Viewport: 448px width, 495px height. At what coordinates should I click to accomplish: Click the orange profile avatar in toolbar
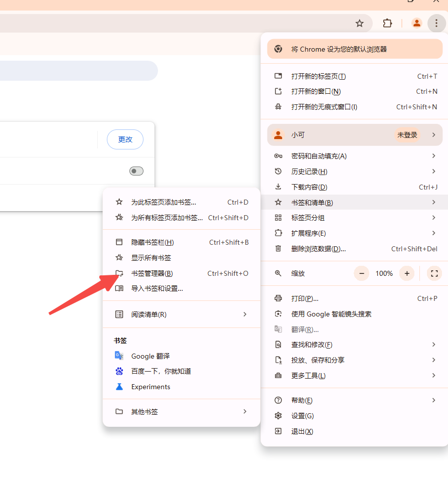pyautogui.click(x=417, y=23)
